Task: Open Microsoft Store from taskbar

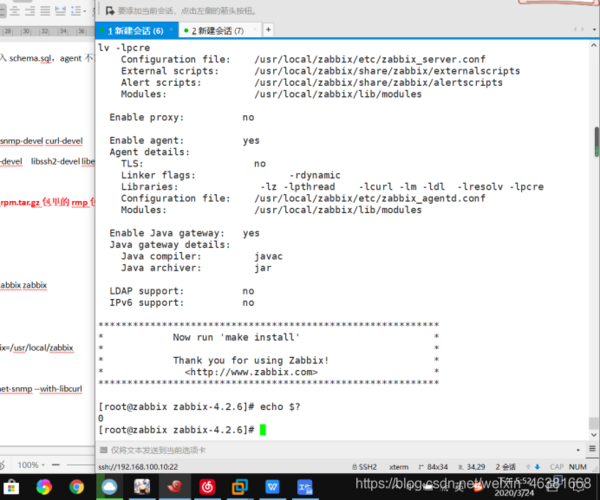Action: tap(11, 487)
